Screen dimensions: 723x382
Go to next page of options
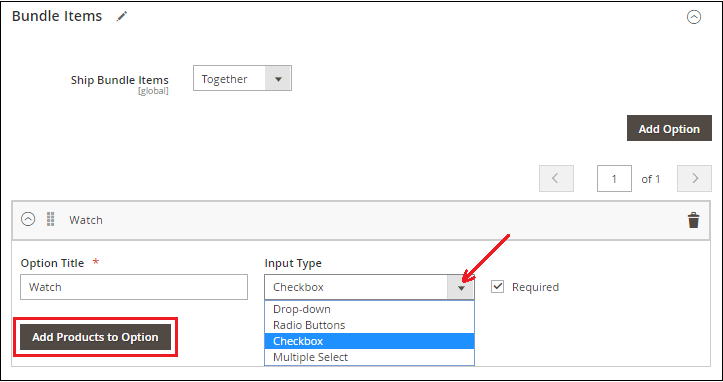point(694,179)
